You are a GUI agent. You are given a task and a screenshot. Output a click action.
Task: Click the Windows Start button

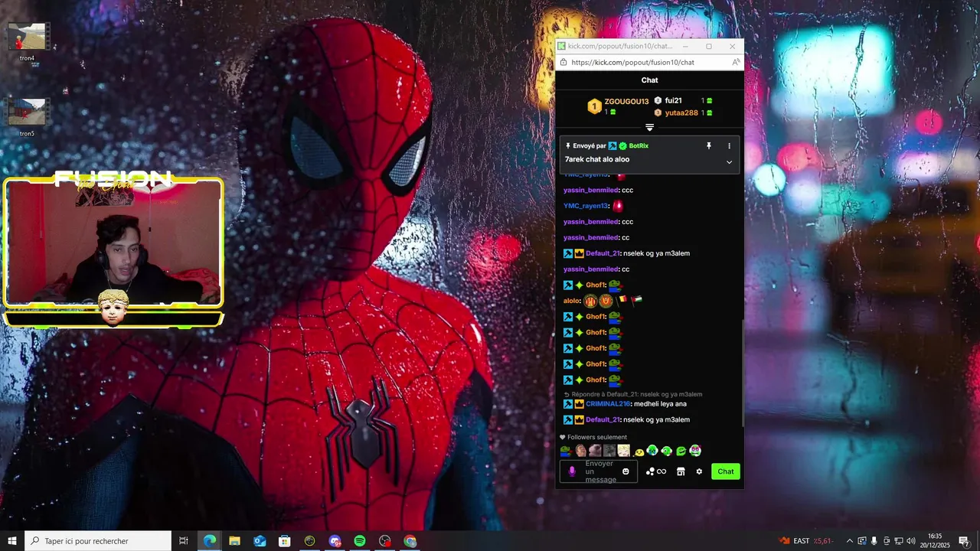[12, 541]
